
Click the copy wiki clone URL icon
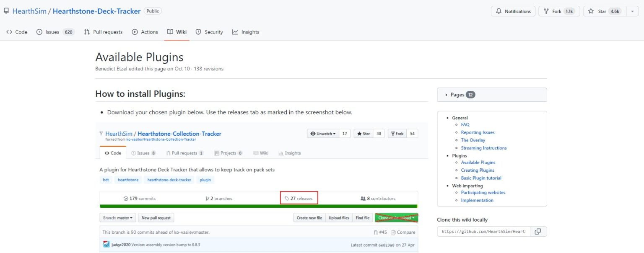pos(538,232)
